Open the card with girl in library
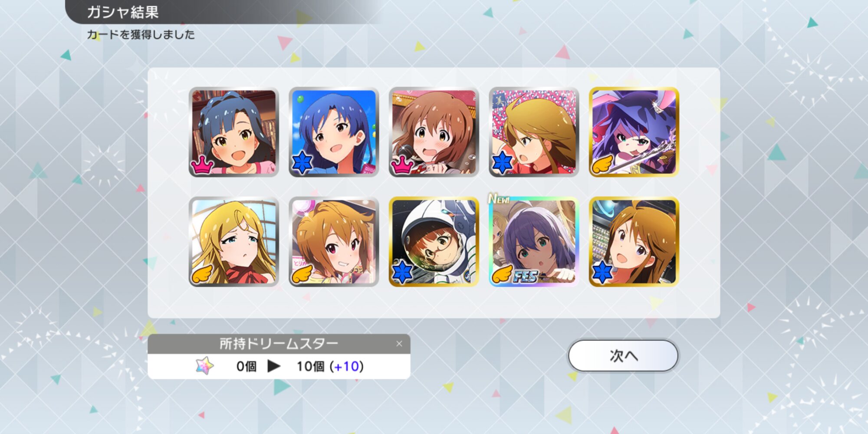 coord(233,132)
